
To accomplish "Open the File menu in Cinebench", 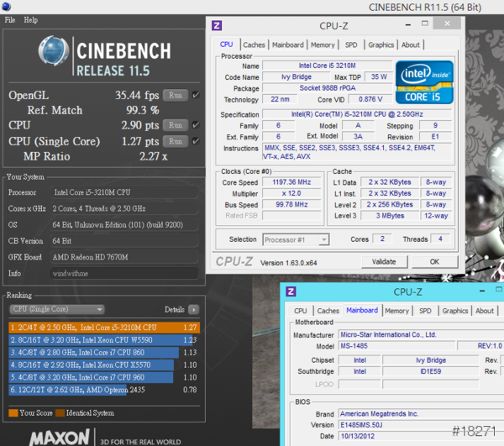I will [10, 19].
